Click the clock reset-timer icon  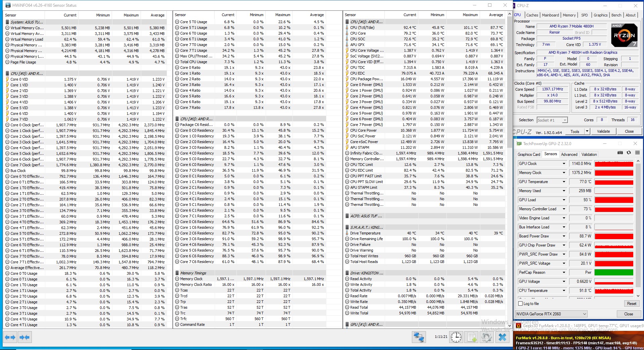click(x=456, y=337)
